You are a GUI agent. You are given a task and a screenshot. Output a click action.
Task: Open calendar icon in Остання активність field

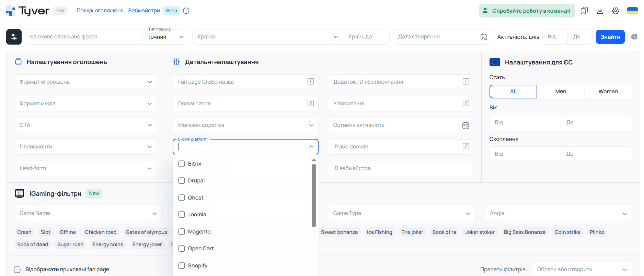(466, 125)
